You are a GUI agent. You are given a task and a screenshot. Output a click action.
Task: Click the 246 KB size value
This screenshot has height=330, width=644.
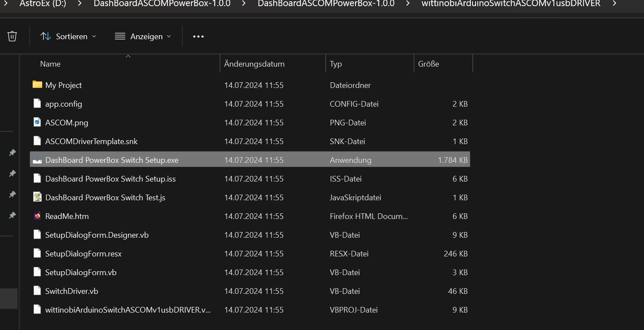click(x=456, y=254)
